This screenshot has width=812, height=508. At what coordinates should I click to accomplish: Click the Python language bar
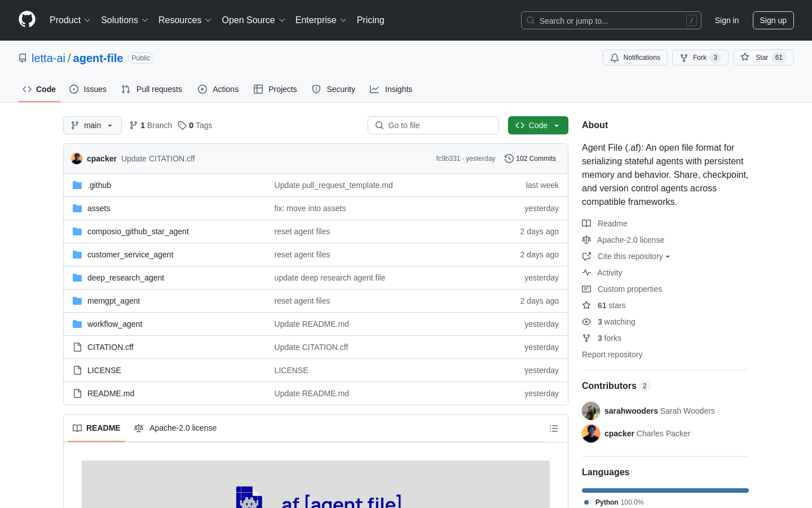point(665,491)
